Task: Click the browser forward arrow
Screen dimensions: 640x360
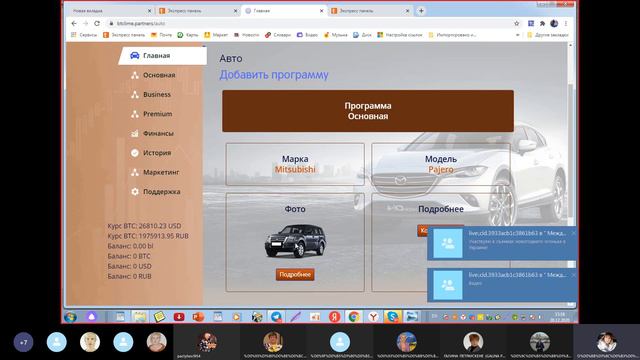Action: point(85,24)
